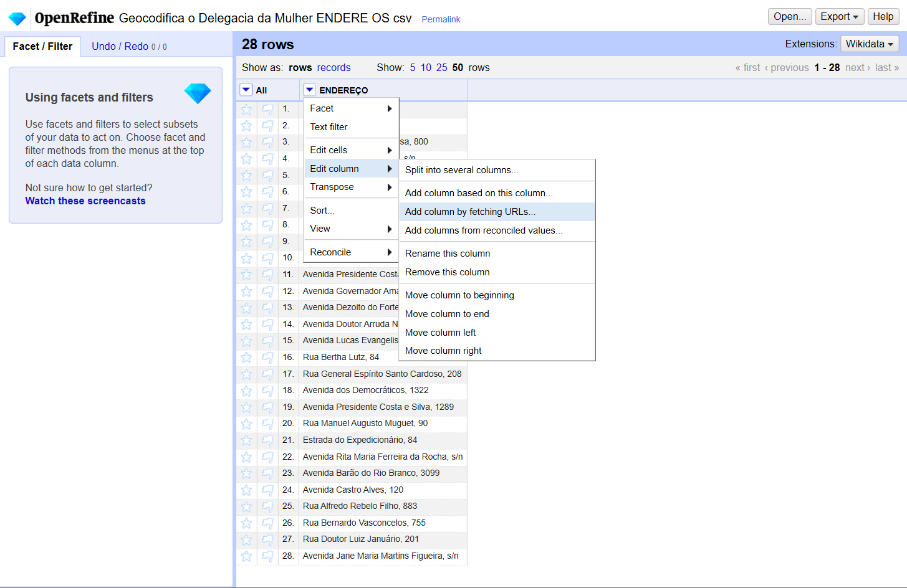907x588 pixels.
Task: Click the star icon on row 1
Action: [x=247, y=109]
